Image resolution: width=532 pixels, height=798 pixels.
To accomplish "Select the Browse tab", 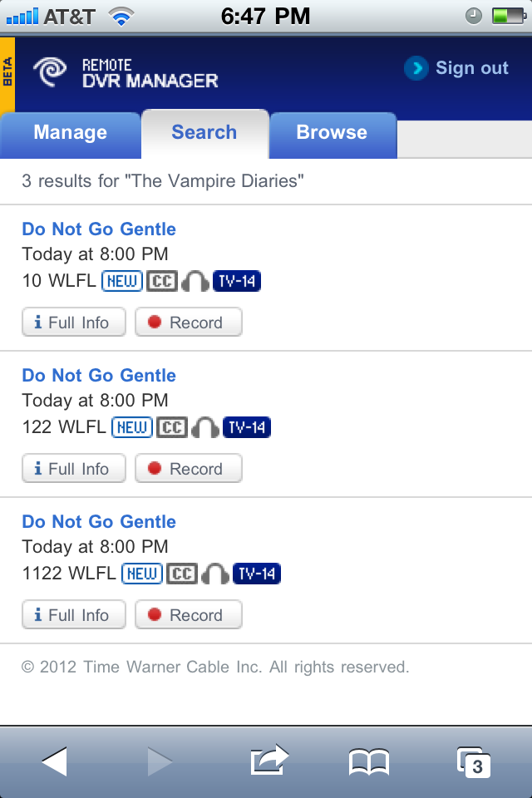I will 332,133.
